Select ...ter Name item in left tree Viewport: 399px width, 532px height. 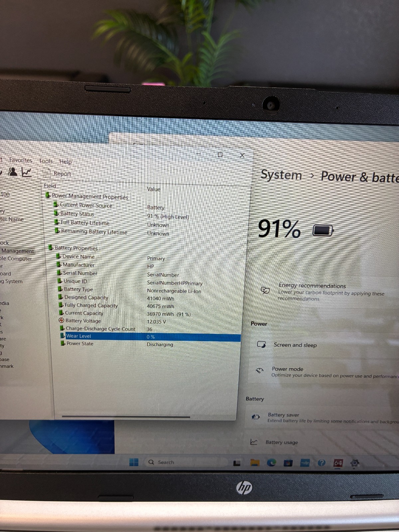click(12, 219)
